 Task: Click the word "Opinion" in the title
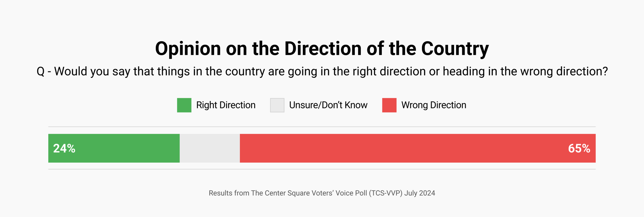[x=188, y=49]
